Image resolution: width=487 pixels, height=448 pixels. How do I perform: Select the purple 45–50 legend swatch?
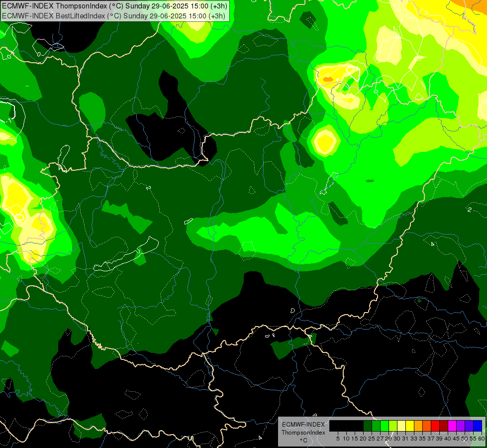click(x=461, y=426)
